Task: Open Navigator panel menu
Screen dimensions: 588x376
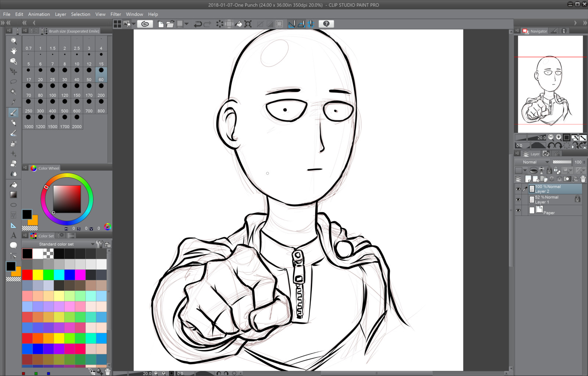Action: tap(517, 31)
